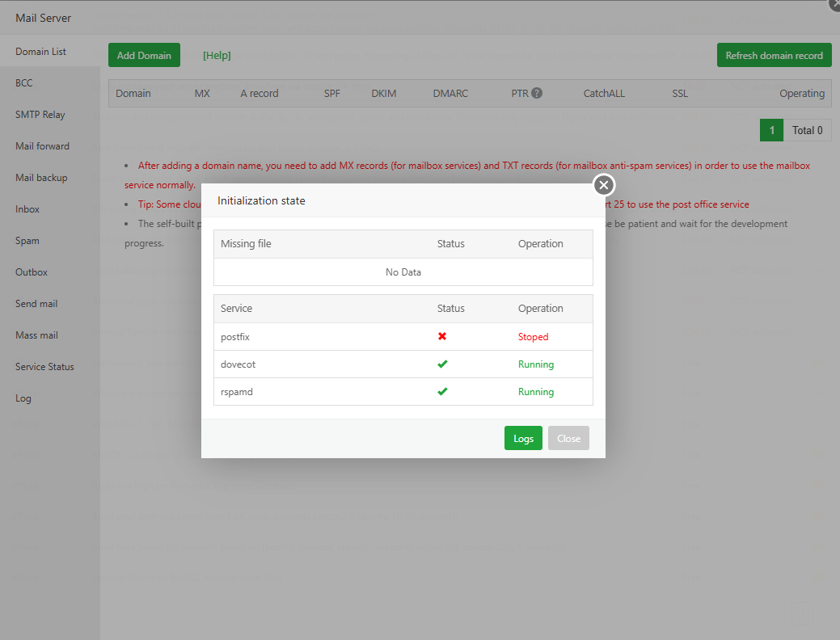Select the Spam sidebar item
This screenshot has height=640, width=840.
pos(27,241)
